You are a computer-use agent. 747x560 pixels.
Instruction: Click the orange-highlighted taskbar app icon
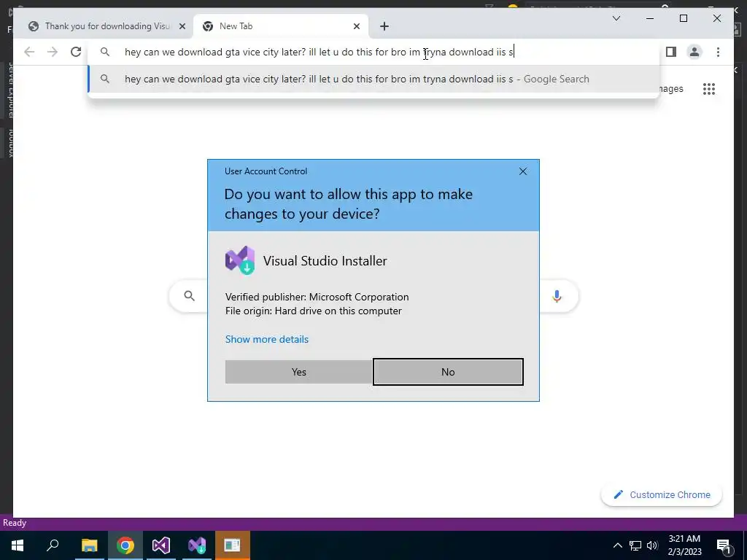point(233,545)
